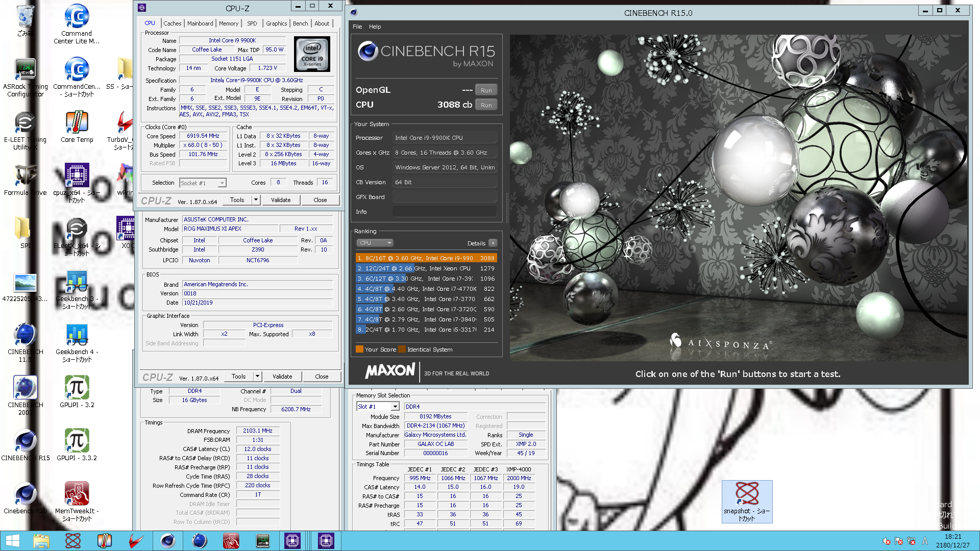This screenshot has height=551, width=980.
Task: Expand Tools dropdown arrow in Mainboard CPU-Z
Action: 258,377
